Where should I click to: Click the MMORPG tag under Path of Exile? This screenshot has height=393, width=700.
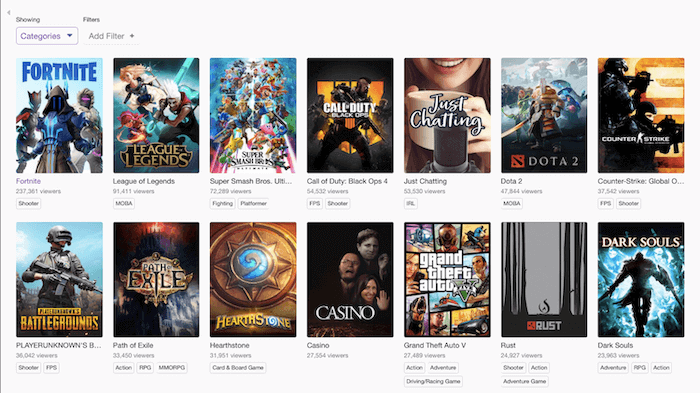[172, 368]
